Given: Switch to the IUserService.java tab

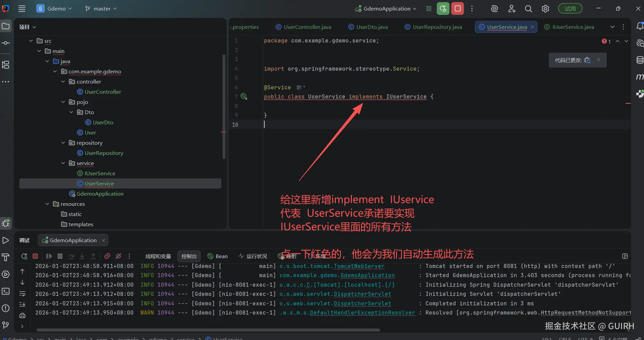Looking at the screenshot, I should 569,27.
